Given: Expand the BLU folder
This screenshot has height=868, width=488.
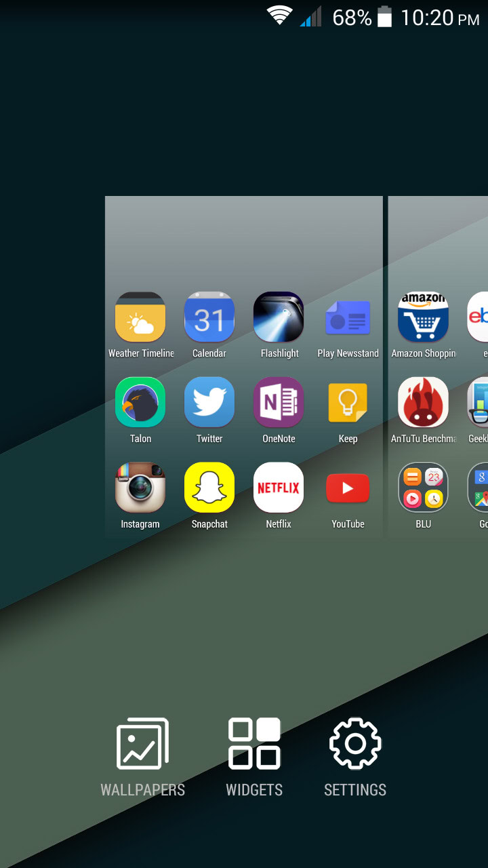Looking at the screenshot, I should [x=423, y=488].
